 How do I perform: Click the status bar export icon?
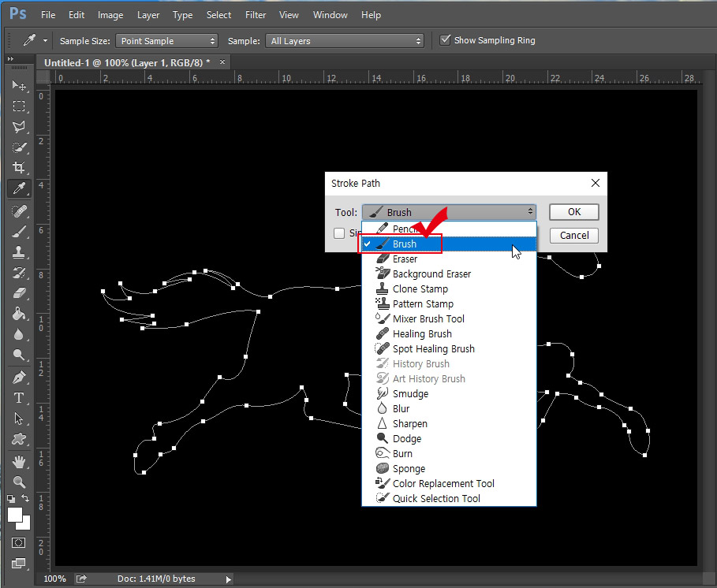coord(81,579)
